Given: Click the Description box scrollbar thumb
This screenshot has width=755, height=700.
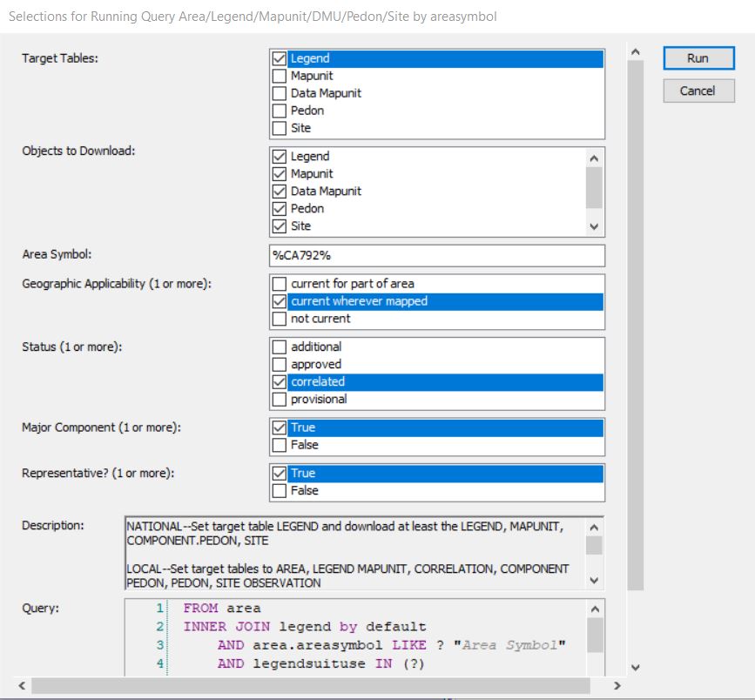Looking at the screenshot, I should 594,546.
